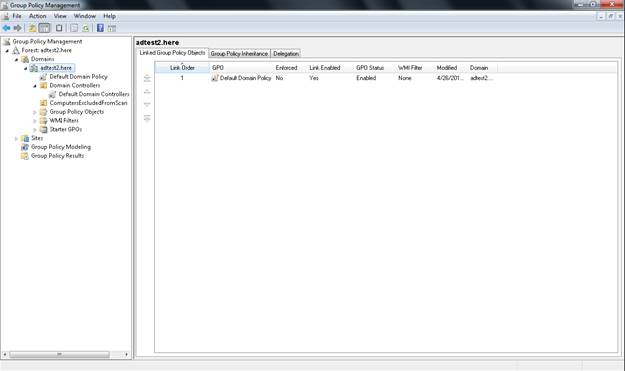
Task: Open the View menu
Action: point(60,16)
